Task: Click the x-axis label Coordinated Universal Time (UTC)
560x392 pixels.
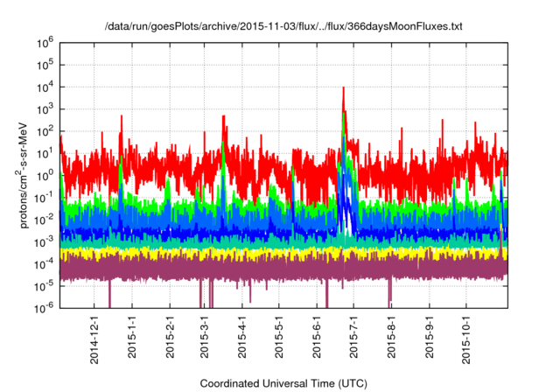Action: [x=283, y=383]
